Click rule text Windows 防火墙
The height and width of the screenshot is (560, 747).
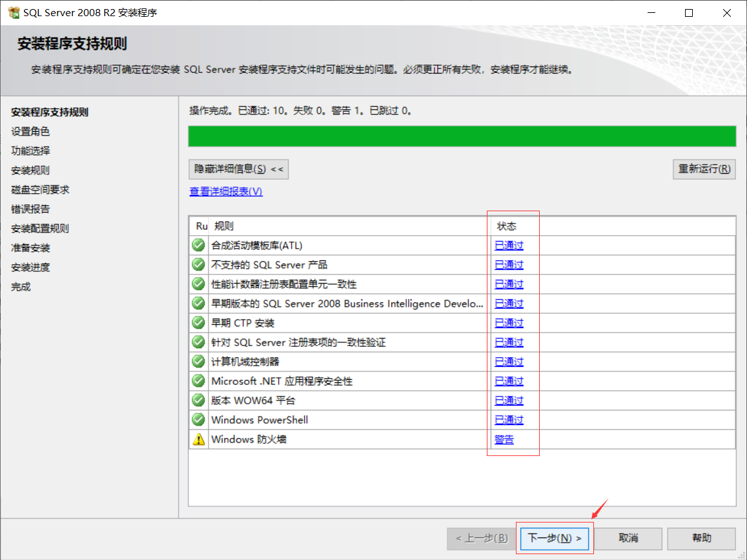249,439
